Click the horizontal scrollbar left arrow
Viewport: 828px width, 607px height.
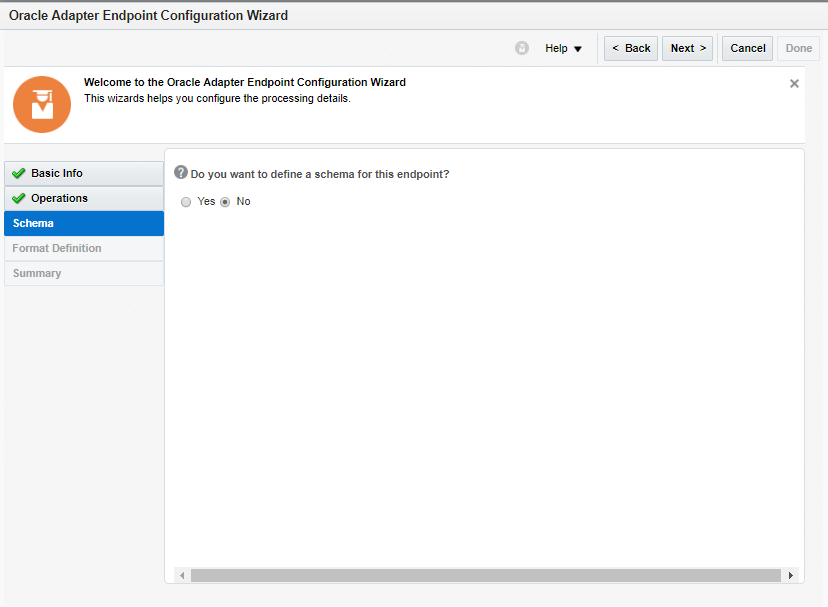(182, 575)
